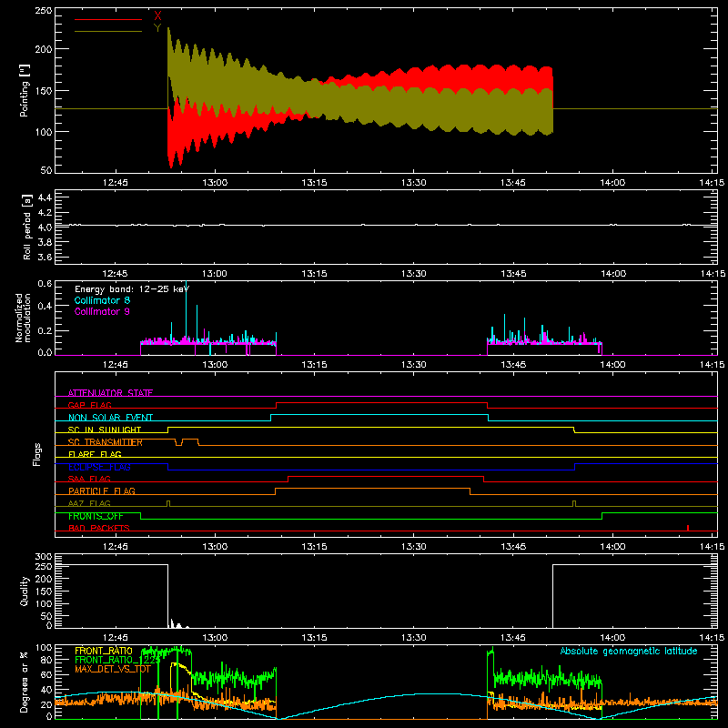Click the Absolute geomagnetic latitude label
This screenshot has height=728, width=728.
[629, 651]
